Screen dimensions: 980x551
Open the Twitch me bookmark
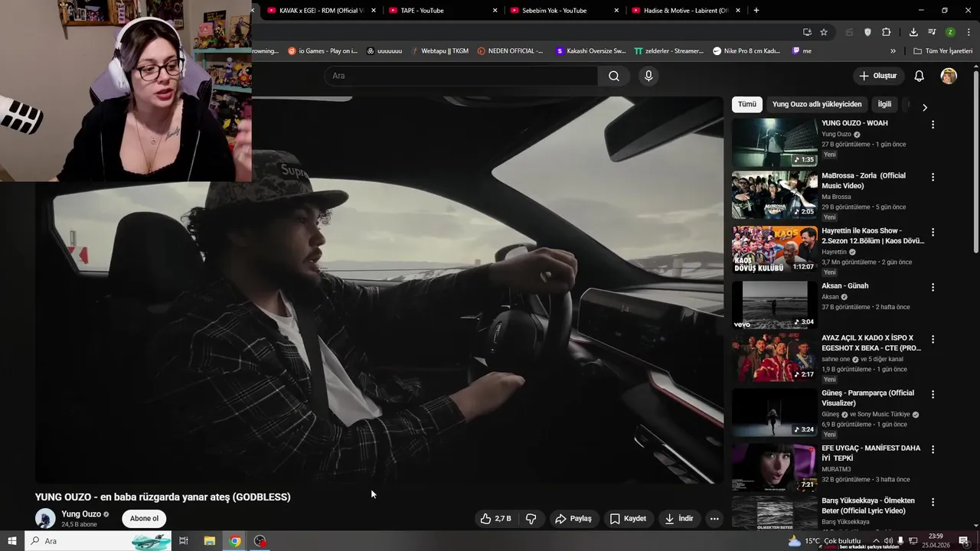(802, 51)
